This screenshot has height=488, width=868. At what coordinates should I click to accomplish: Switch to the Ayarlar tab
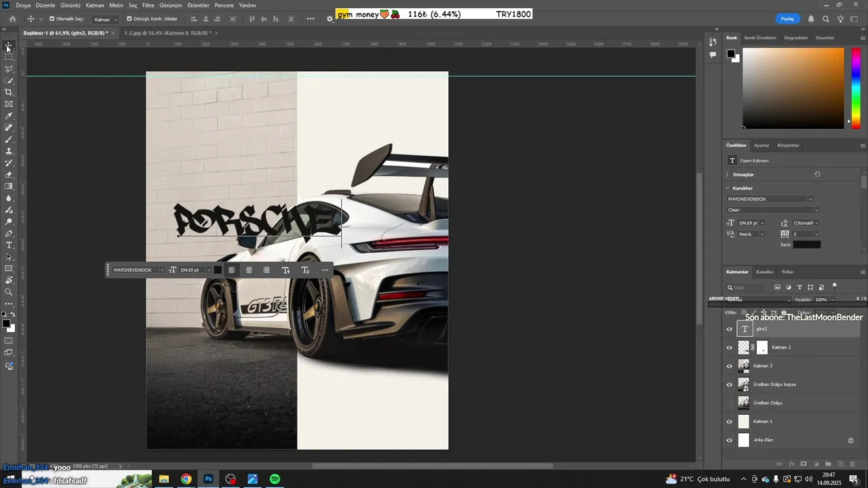pyautogui.click(x=762, y=145)
